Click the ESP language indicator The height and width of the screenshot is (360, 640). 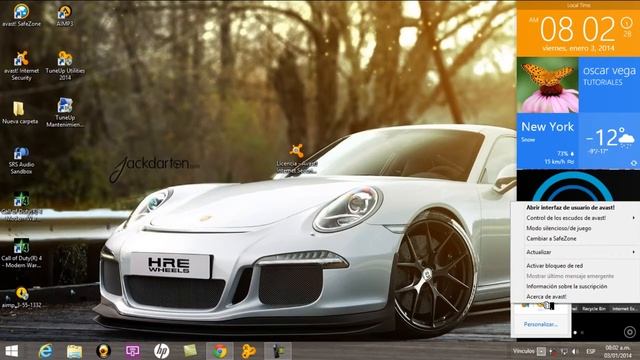pyautogui.click(x=591, y=351)
